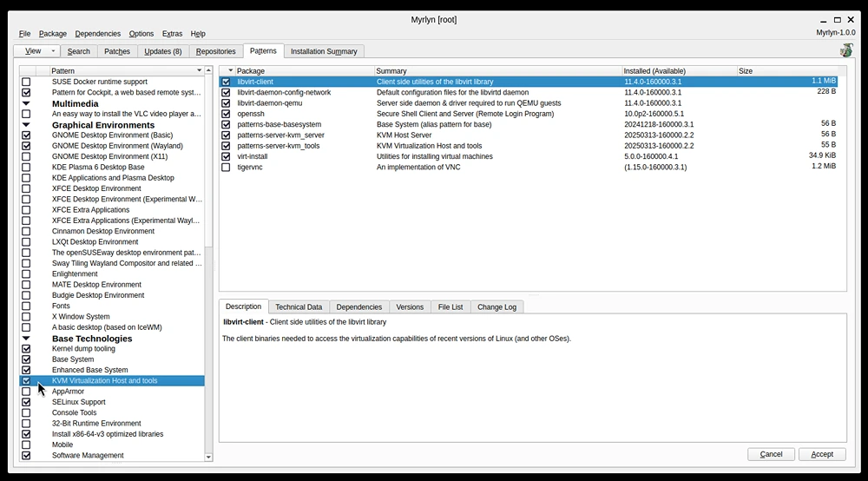Show the Change Log tab

(x=497, y=307)
